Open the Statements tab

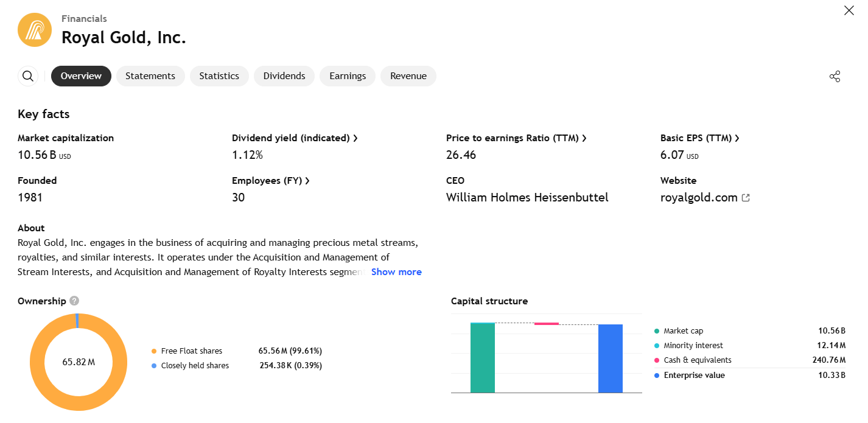click(x=150, y=76)
